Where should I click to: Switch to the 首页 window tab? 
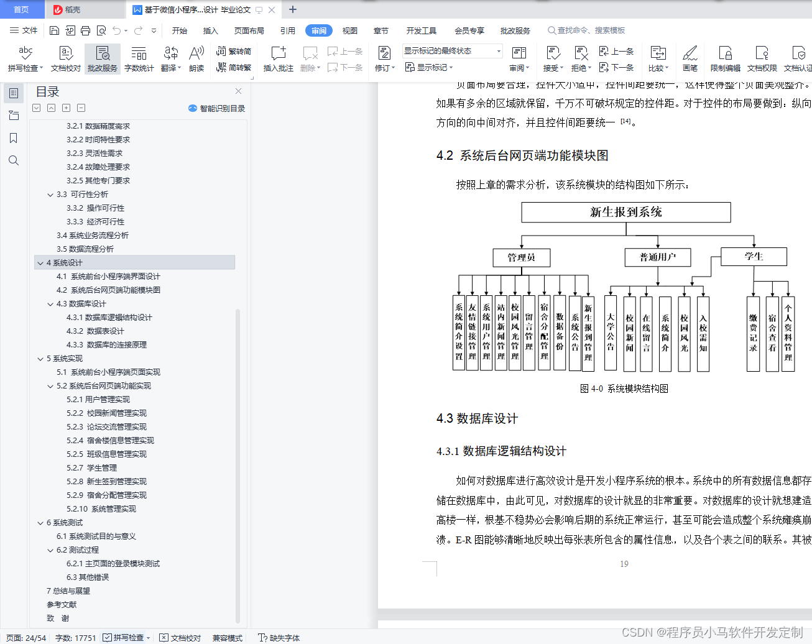click(22, 9)
